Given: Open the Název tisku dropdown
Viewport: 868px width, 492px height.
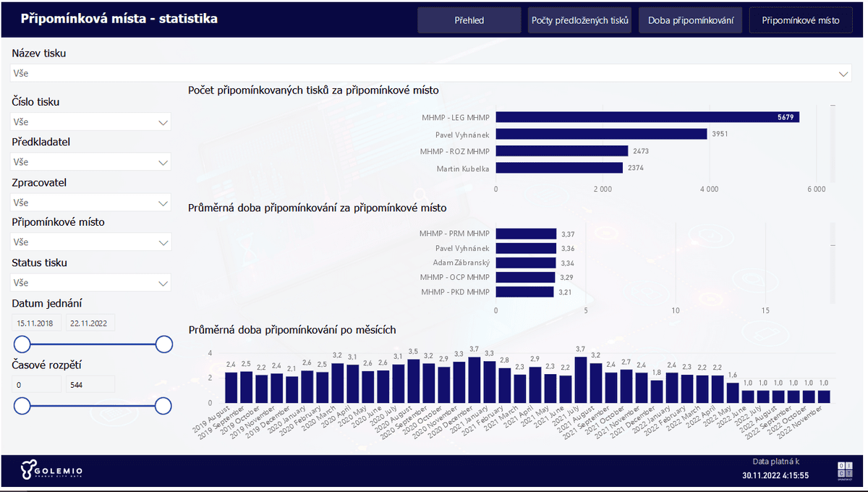Looking at the screenshot, I should tap(843, 73).
